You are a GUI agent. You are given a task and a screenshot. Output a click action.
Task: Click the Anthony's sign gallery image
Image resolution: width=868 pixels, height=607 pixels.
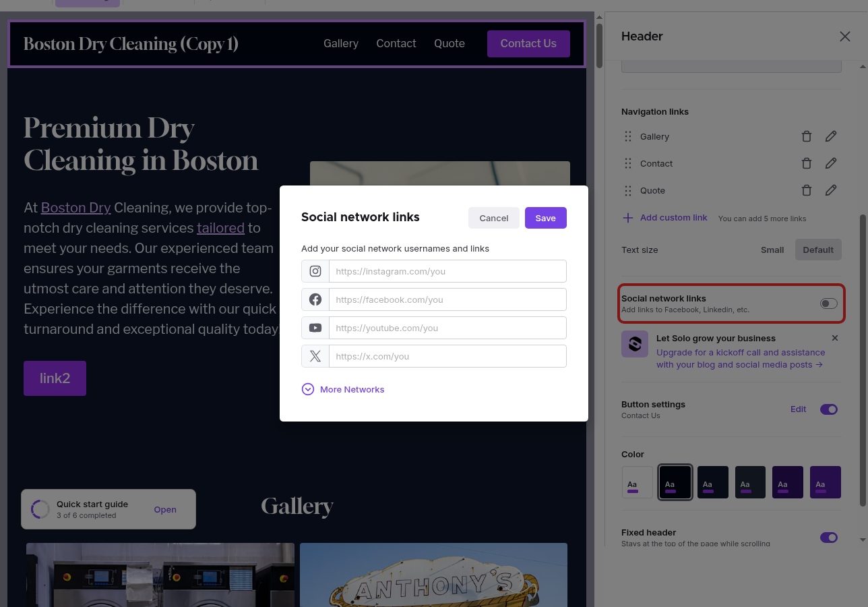(x=433, y=575)
